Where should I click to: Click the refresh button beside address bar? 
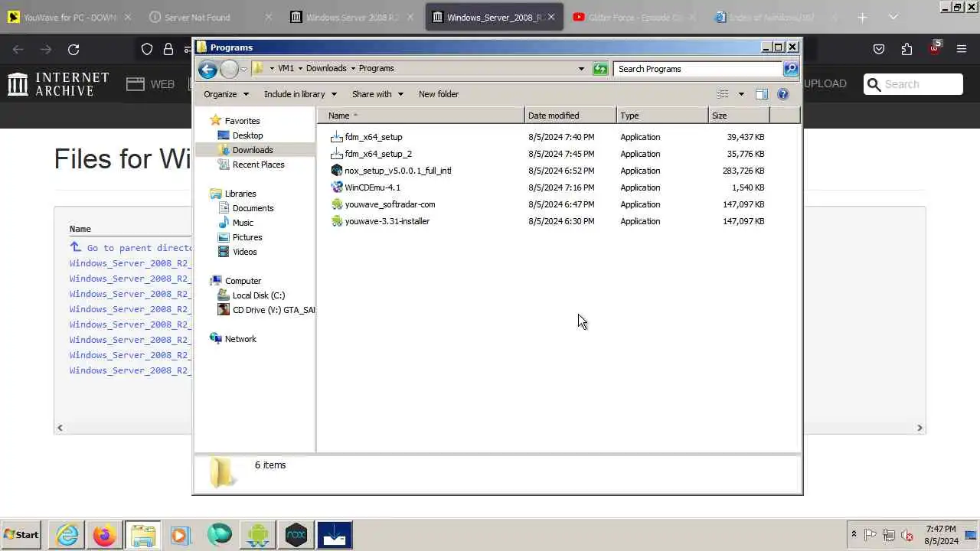[x=600, y=69]
